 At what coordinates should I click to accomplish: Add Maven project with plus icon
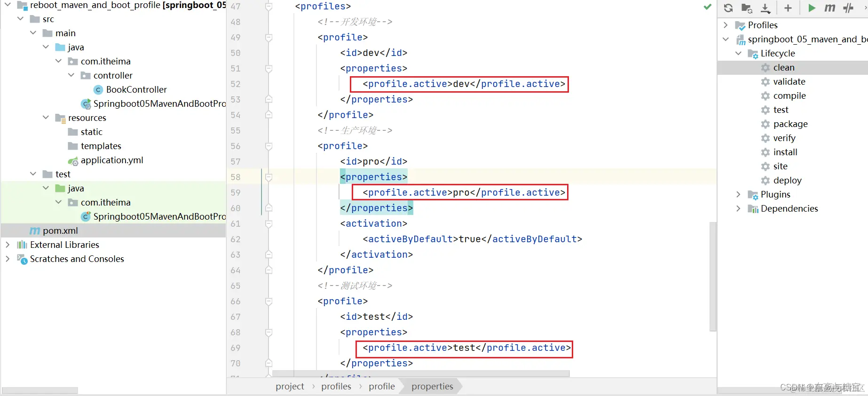tap(788, 8)
